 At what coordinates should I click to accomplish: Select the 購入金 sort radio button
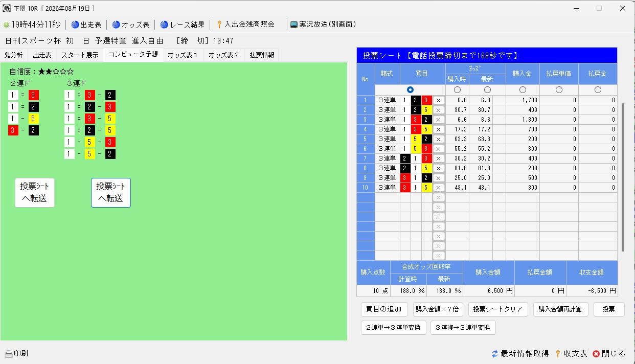[523, 90]
